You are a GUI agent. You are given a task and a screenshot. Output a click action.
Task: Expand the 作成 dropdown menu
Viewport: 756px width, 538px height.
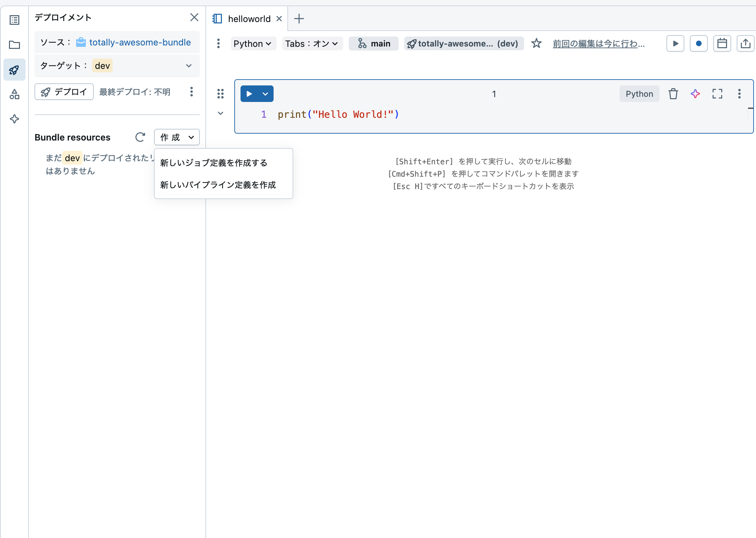[176, 137]
